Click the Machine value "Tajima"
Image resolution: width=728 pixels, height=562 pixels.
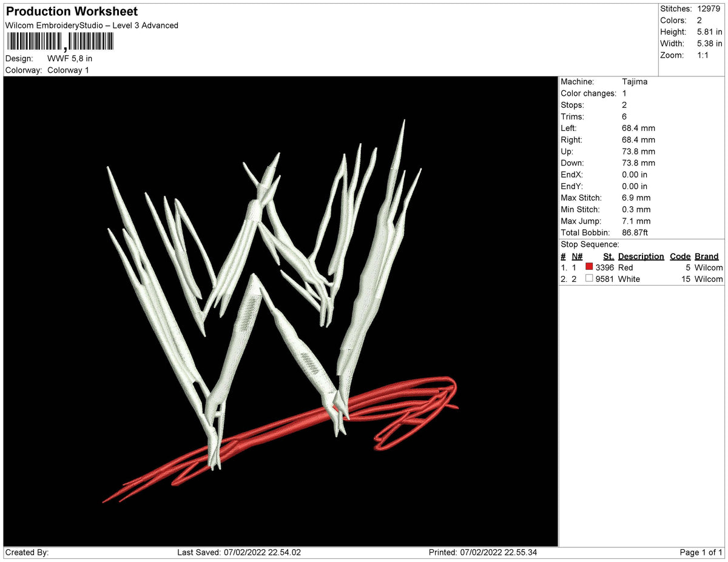(634, 81)
